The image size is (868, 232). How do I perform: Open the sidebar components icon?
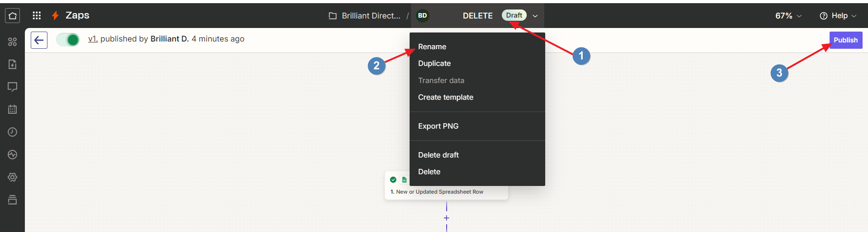[12, 42]
